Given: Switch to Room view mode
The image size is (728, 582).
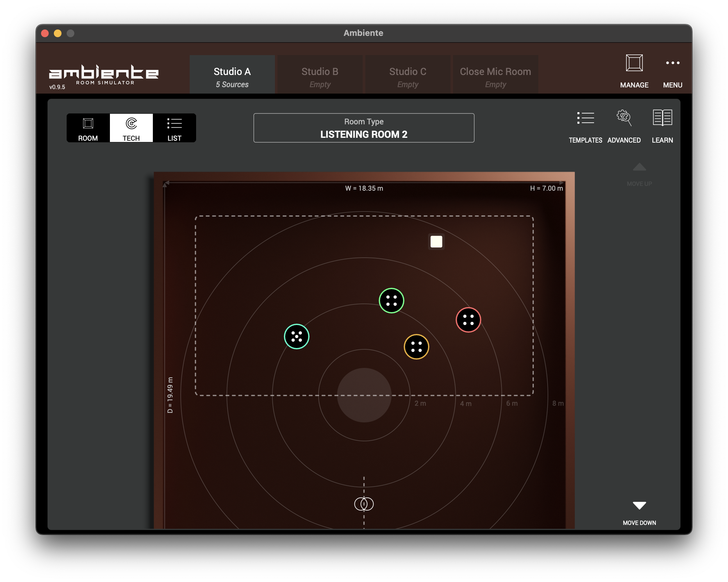Looking at the screenshot, I should coord(88,128).
